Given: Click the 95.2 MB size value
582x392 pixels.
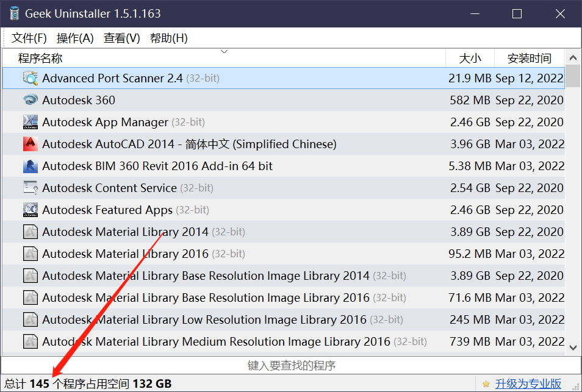Looking at the screenshot, I should tap(470, 254).
